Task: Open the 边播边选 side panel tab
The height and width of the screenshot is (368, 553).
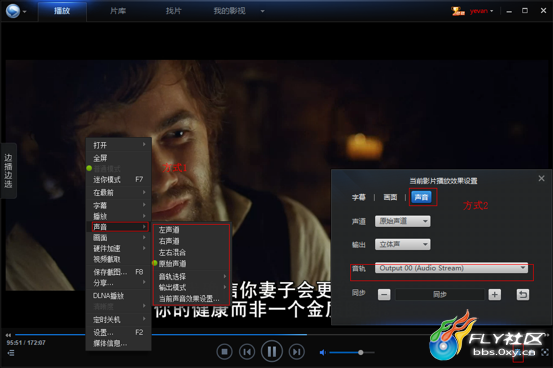Action: click(x=8, y=171)
